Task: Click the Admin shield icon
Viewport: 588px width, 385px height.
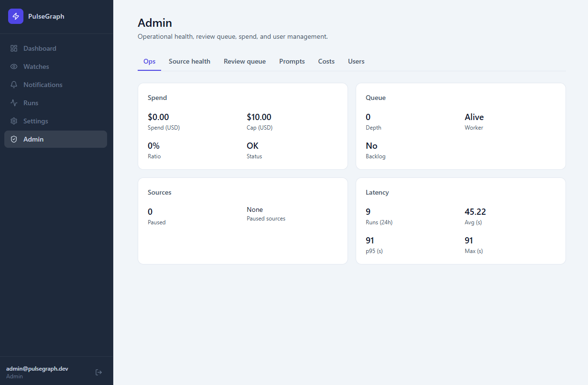Action: pyautogui.click(x=14, y=139)
